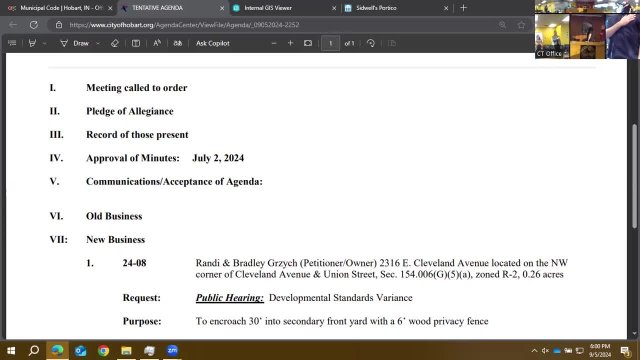
Task: View site information lock icon
Action: coord(59,25)
